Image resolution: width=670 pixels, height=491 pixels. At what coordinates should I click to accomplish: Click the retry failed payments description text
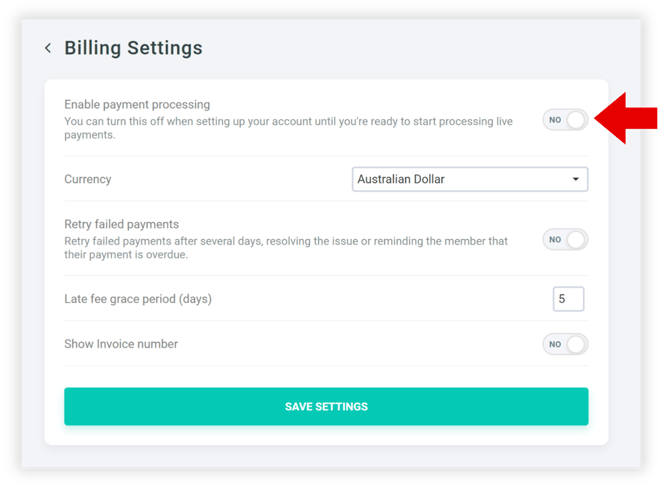pyautogui.click(x=286, y=248)
